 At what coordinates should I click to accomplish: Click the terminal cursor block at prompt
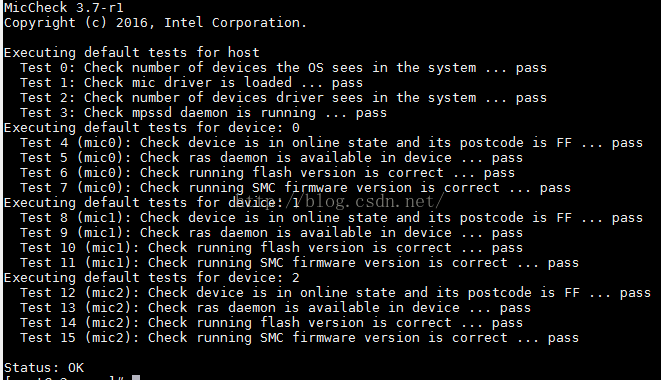click(136, 377)
